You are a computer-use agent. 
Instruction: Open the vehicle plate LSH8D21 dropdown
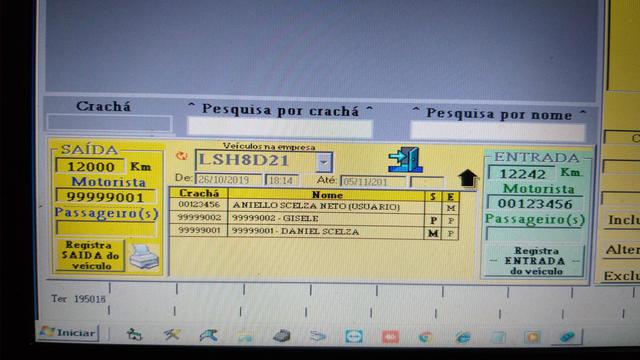click(324, 162)
